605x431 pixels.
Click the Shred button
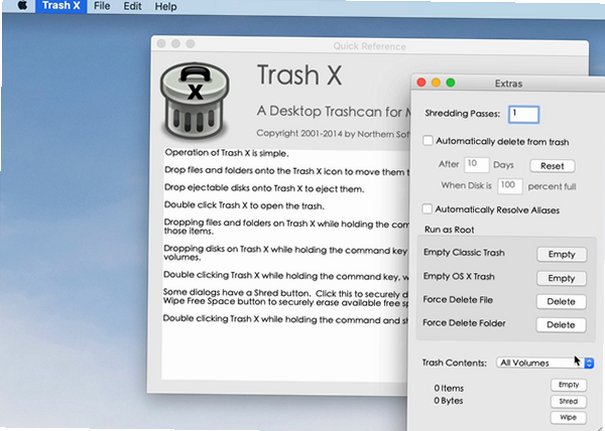pyautogui.click(x=568, y=401)
